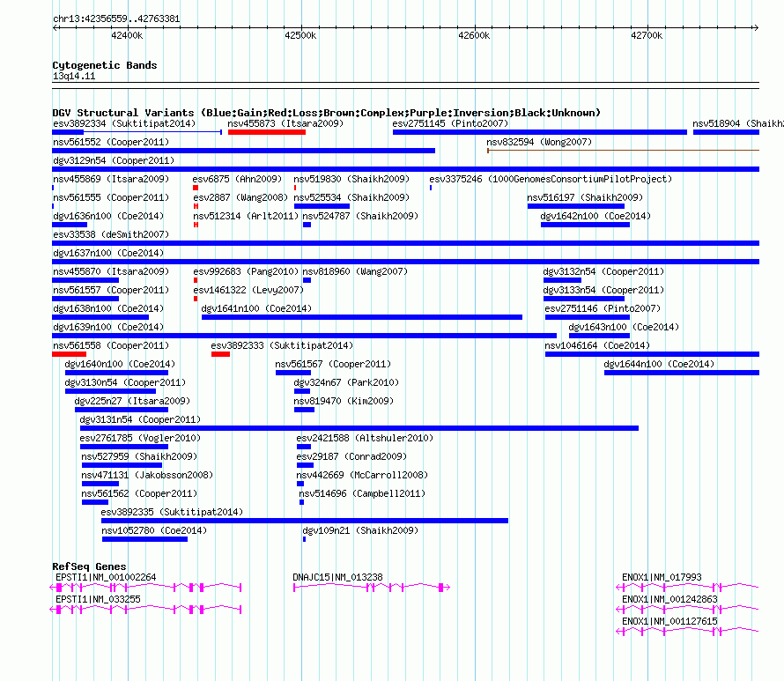Screen dimensions: 784x681
Task: Select nsv818960 (Wang2007) label
Action: coord(355,271)
